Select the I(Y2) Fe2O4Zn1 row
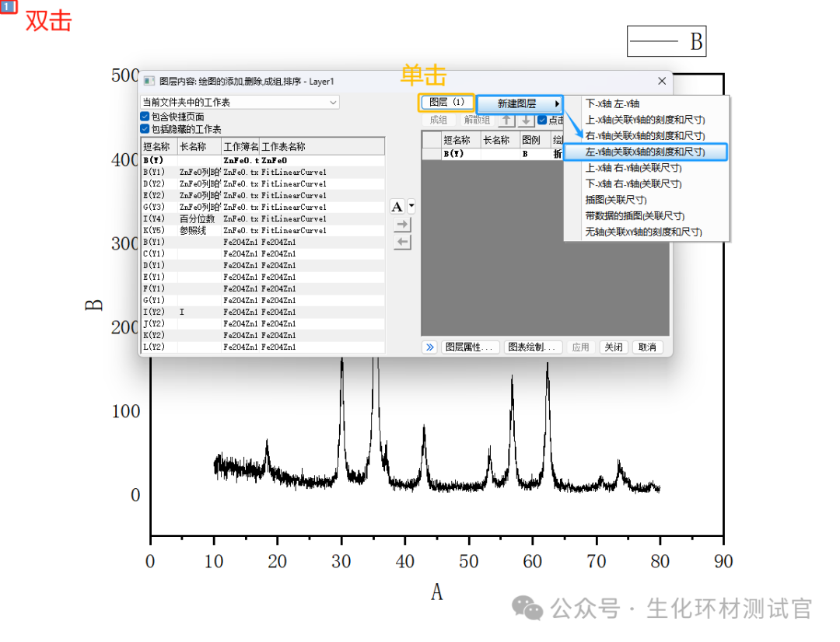Viewport: 840px width, 642px height. (x=263, y=312)
